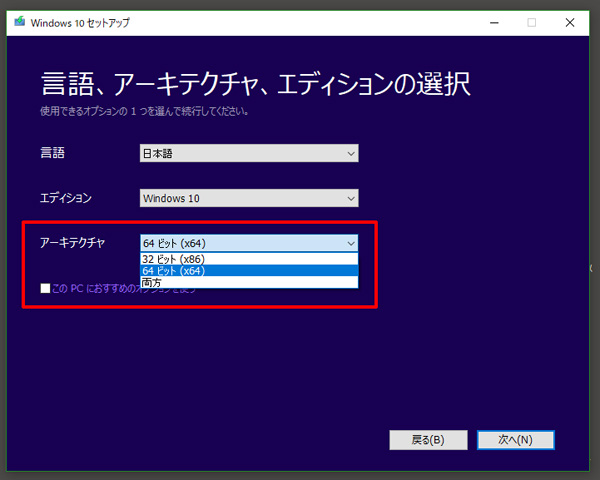Screen dimensions: 600x480
Task: Click the 戻る(B) button
Action: click(428, 440)
